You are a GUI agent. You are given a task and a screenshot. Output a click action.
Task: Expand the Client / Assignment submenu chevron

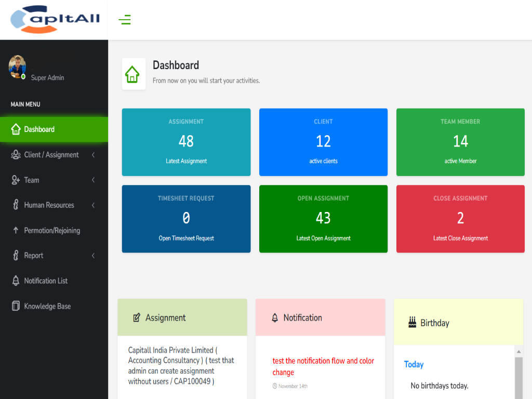pyautogui.click(x=93, y=155)
